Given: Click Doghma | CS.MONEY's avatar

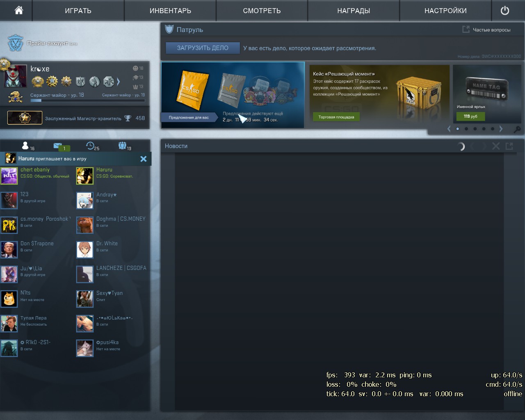Looking at the screenshot, I should click(x=85, y=225).
